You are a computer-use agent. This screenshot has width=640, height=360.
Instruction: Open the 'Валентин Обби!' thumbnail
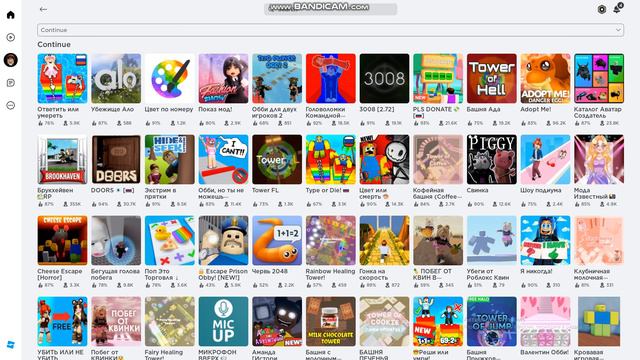click(545, 321)
